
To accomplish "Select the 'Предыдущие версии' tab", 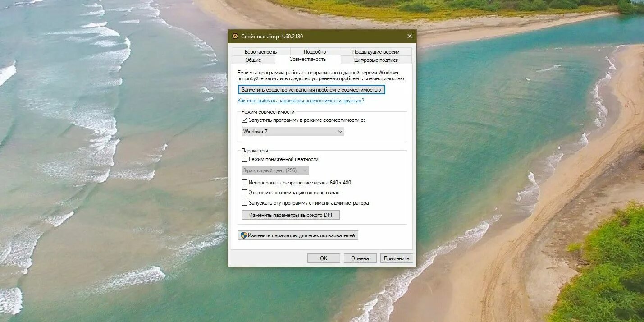I will (376, 51).
